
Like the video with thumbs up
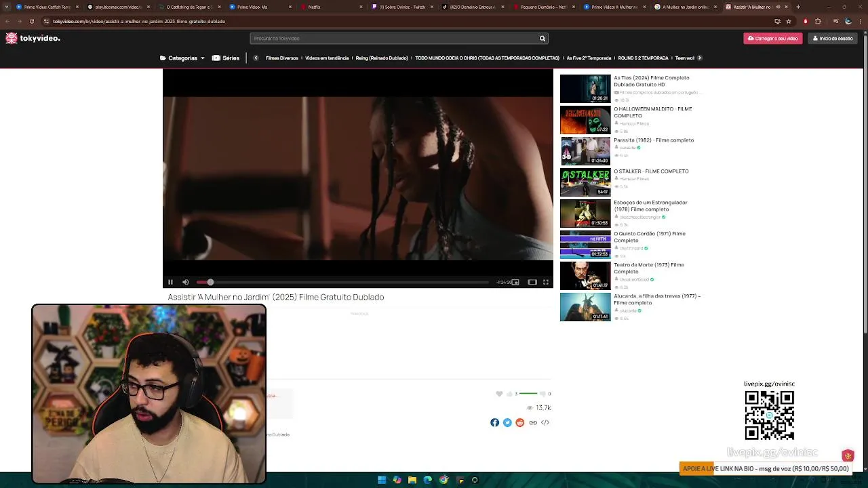pos(509,394)
